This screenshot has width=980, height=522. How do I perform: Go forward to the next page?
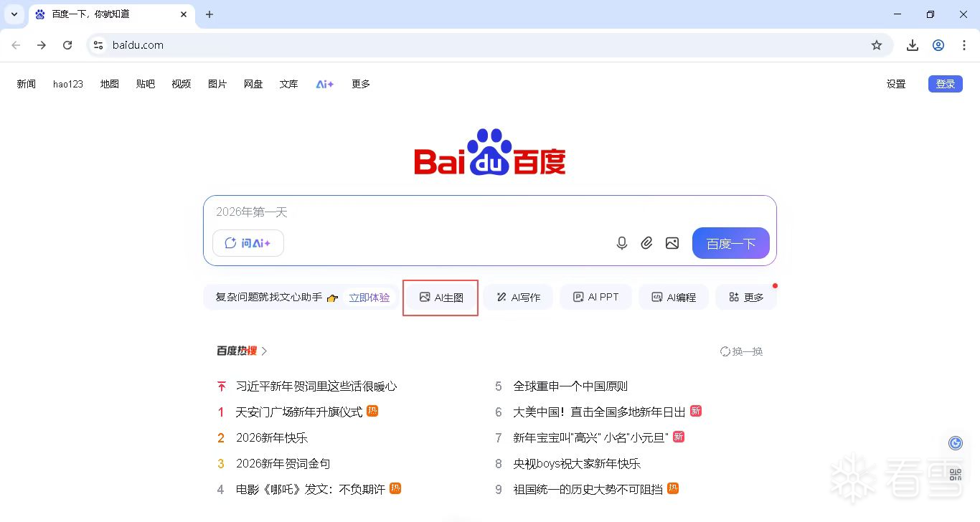click(42, 45)
